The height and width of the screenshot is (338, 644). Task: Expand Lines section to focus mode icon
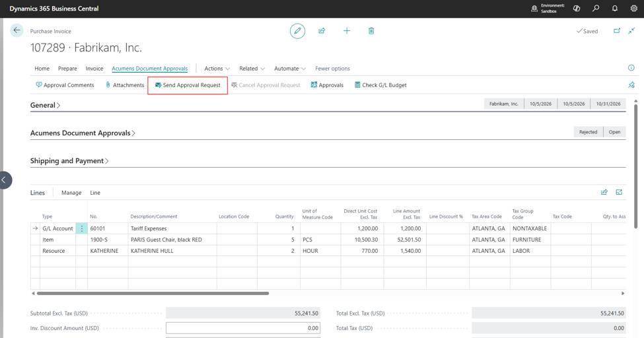pos(619,192)
